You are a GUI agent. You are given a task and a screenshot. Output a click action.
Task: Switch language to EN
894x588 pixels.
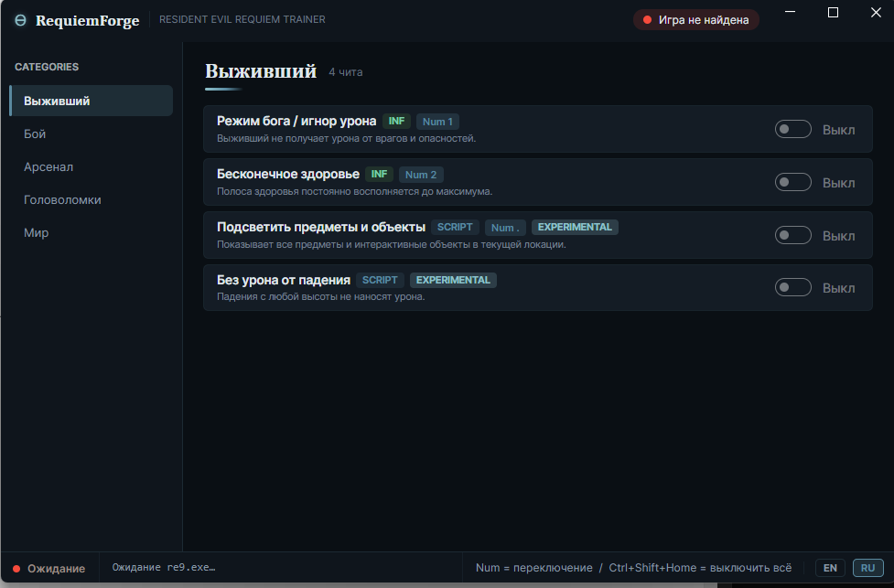click(x=830, y=568)
